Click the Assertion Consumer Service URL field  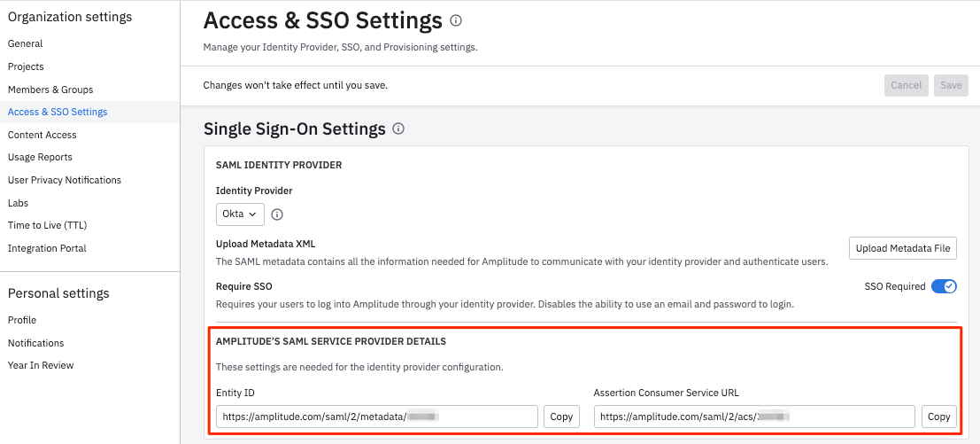(x=753, y=417)
